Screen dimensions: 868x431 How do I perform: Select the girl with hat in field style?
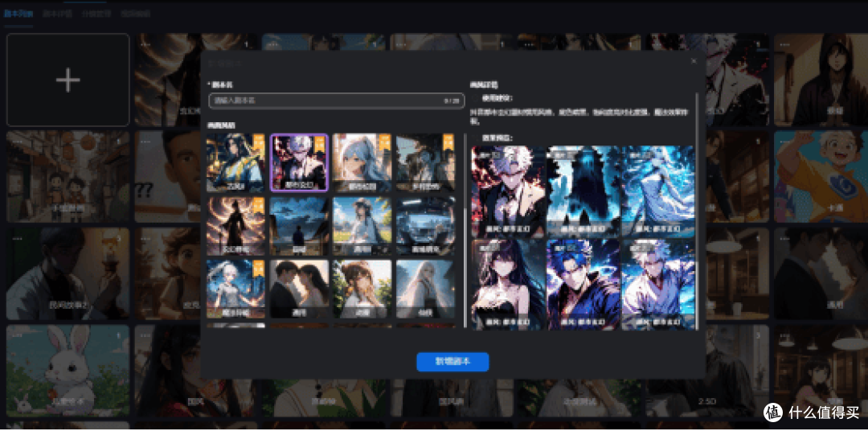(x=362, y=226)
